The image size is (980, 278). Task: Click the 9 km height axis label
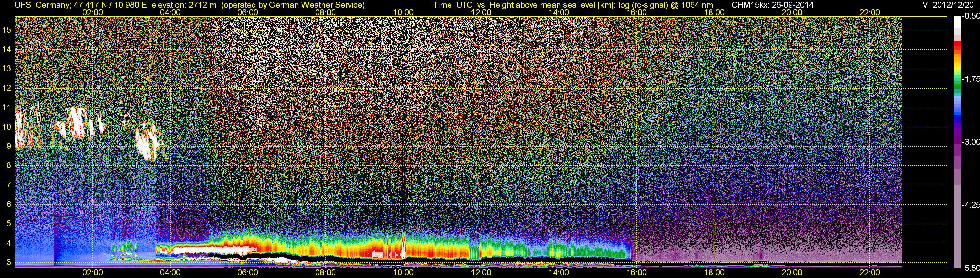pos(9,146)
